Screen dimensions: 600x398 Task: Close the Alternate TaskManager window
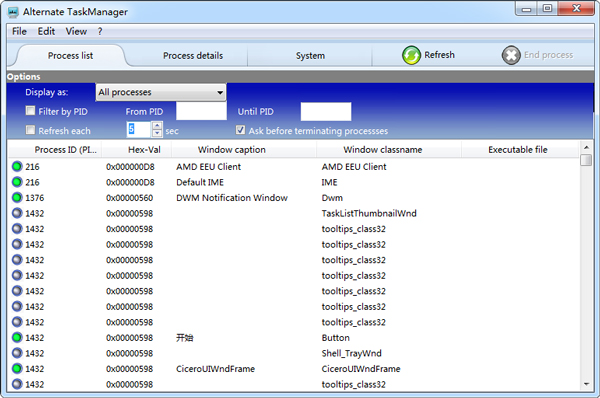point(576,8)
